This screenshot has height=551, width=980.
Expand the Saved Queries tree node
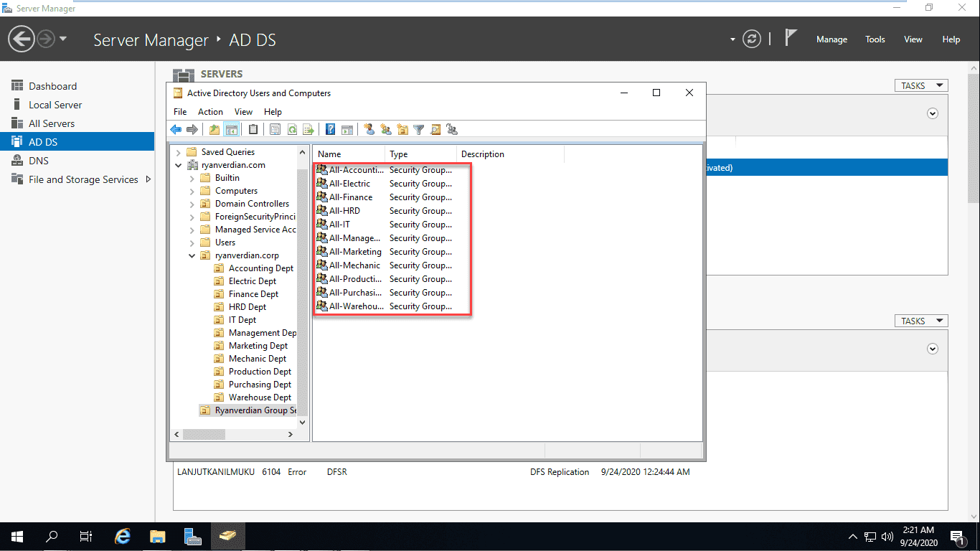click(x=179, y=152)
